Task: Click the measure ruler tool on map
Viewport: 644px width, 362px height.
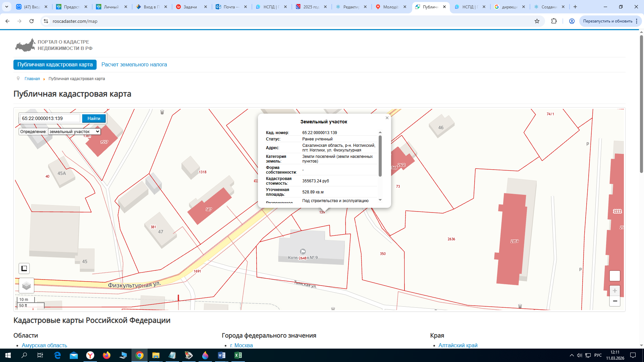Action: [24, 268]
